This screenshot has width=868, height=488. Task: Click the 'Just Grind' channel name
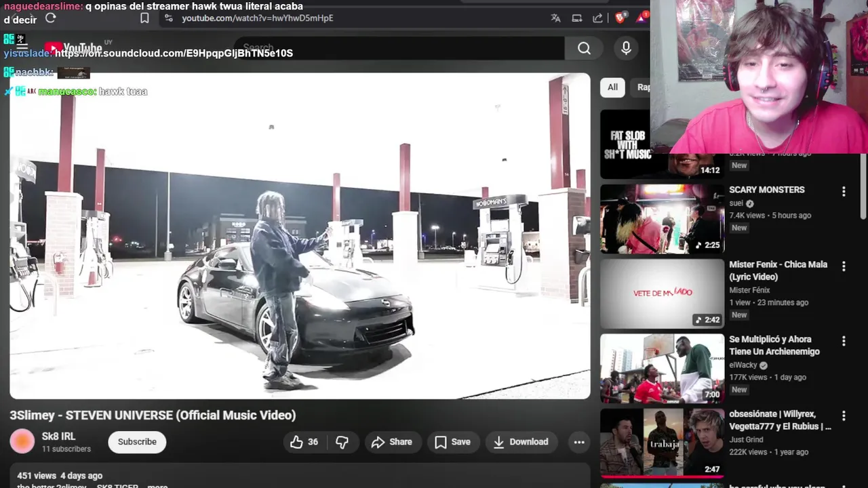click(746, 439)
